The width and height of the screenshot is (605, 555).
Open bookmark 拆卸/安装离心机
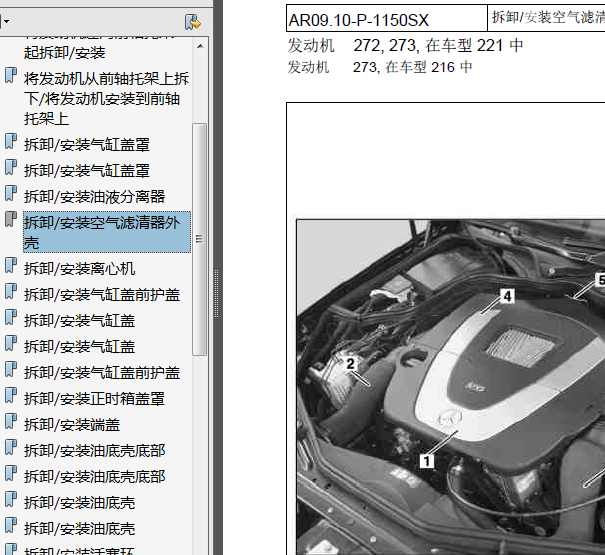[79, 269]
